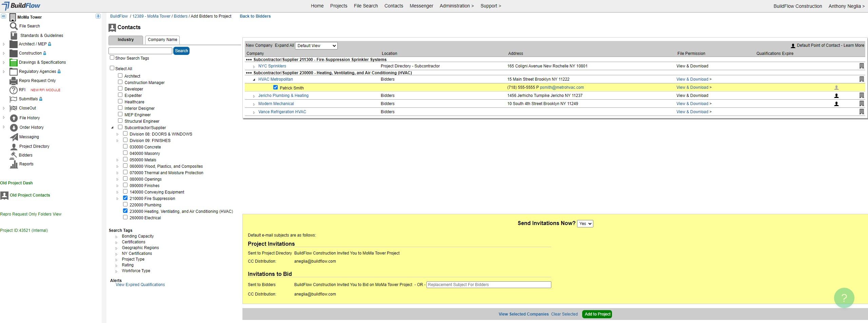Open the Administration menu
Image resolution: width=868 pixels, height=323 pixels.
point(457,6)
